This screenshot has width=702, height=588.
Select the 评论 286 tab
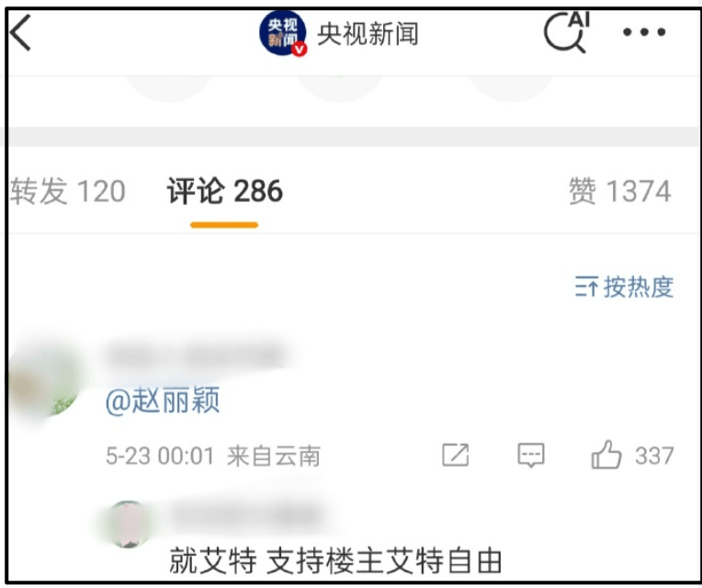tap(225, 191)
